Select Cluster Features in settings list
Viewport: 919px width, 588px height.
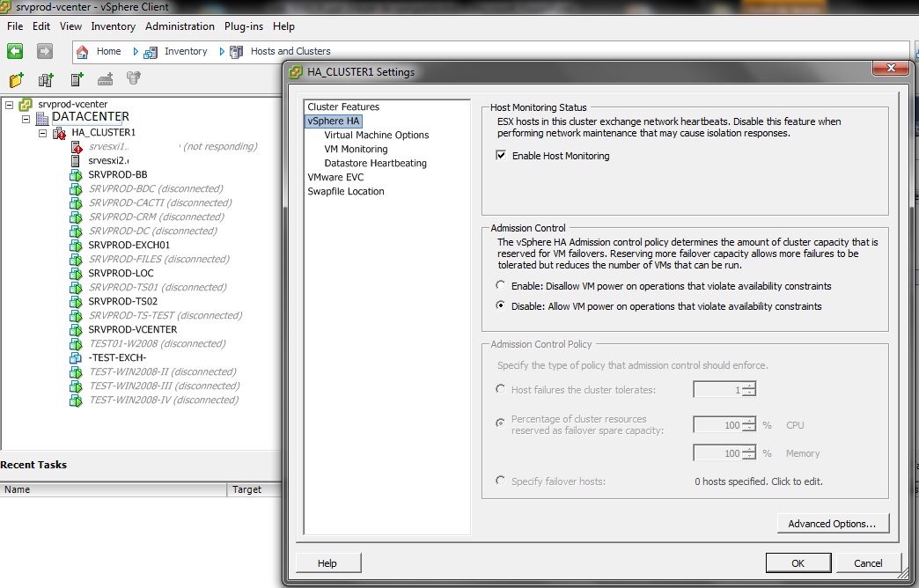[x=343, y=107]
